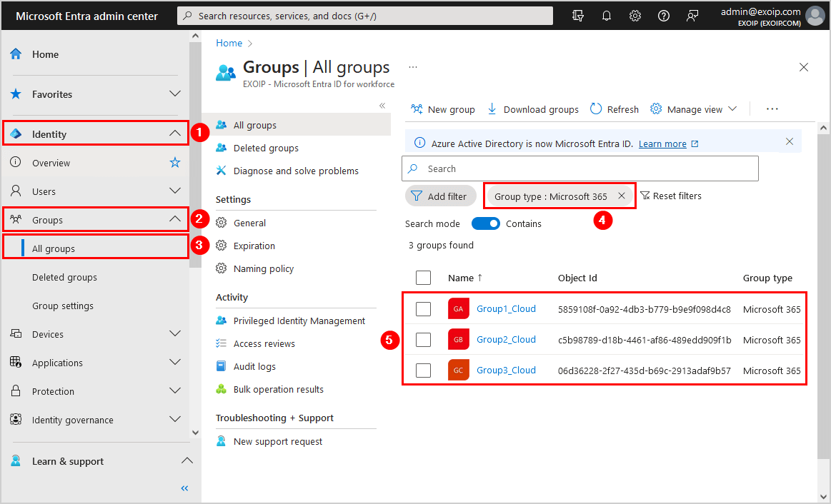
Task: Open Deleted groups in blade menu
Action: coord(266,148)
